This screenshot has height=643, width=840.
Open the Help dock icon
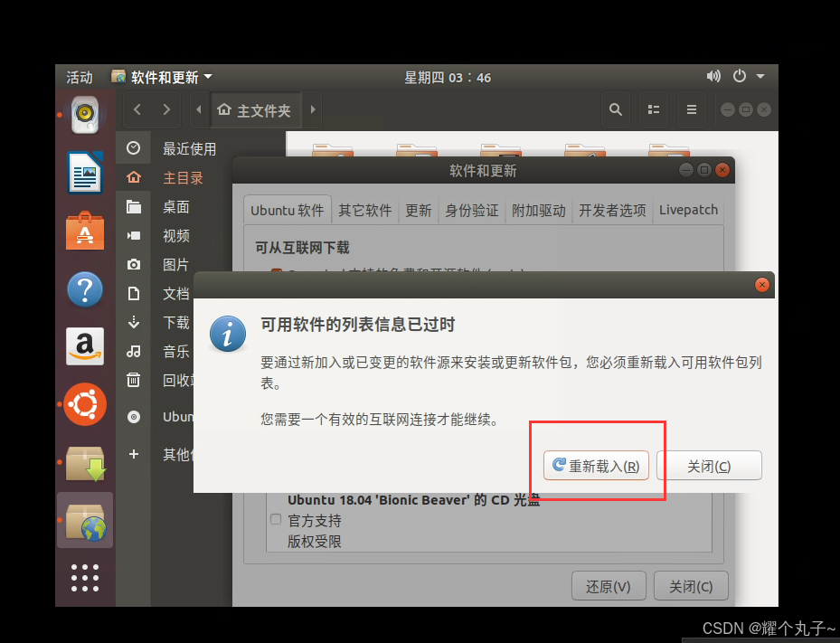(x=85, y=289)
